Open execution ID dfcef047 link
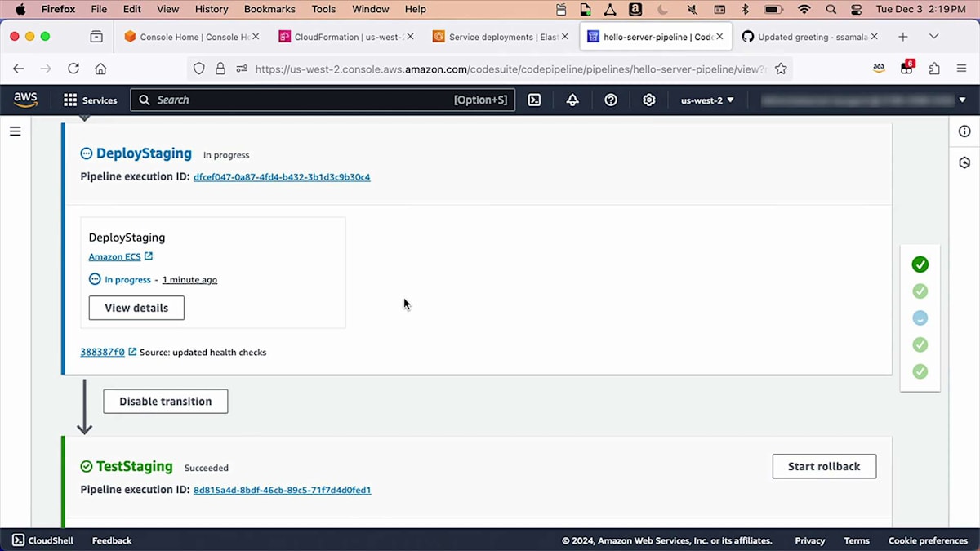Screen dimensions: 980x551 tap(282, 177)
